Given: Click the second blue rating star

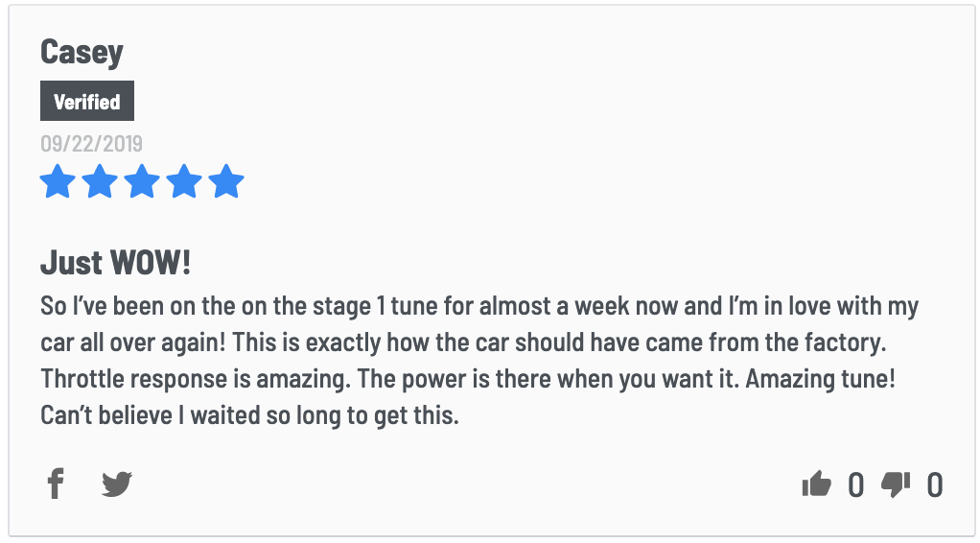Looking at the screenshot, I should click(100, 181).
